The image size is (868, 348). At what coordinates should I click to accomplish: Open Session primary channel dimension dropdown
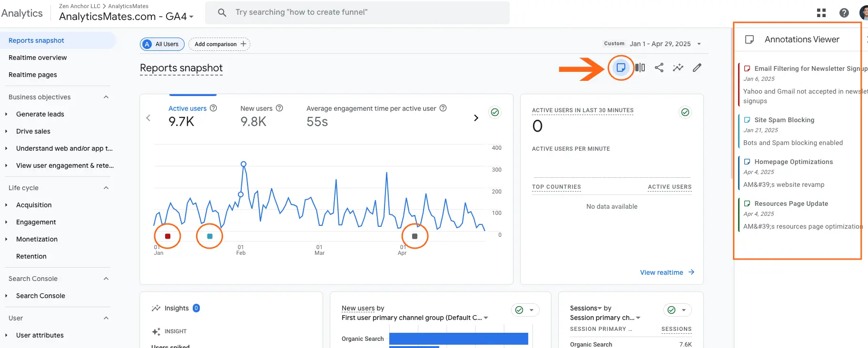pyautogui.click(x=605, y=318)
